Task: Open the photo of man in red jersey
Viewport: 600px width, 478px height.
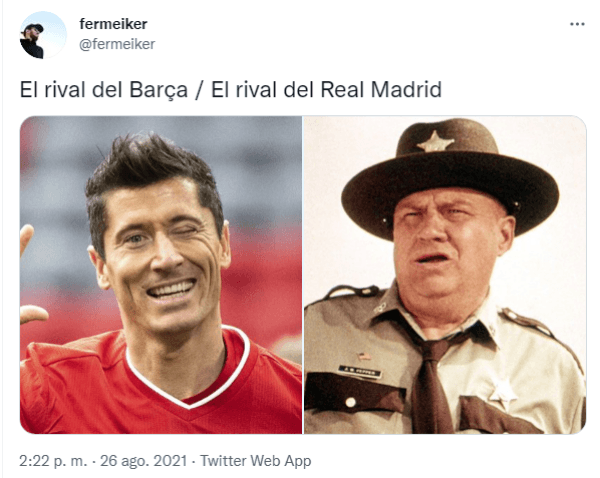Action: pos(161,275)
